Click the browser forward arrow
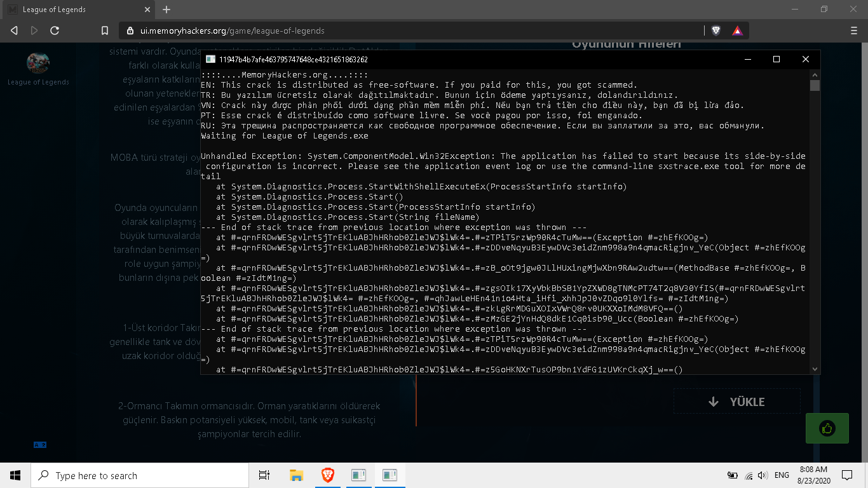This screenshot has height=488, width=868. [34, 30]
